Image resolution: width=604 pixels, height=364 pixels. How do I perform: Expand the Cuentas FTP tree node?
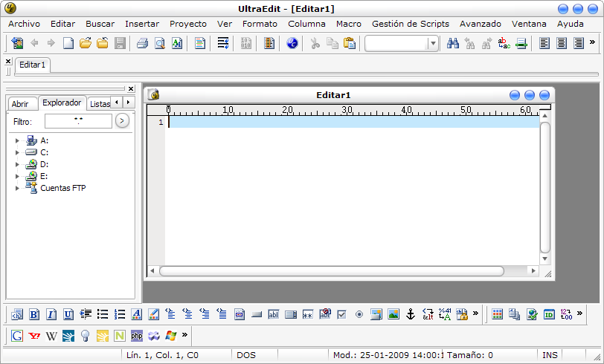pyautogui.click(x=17, y=188)
